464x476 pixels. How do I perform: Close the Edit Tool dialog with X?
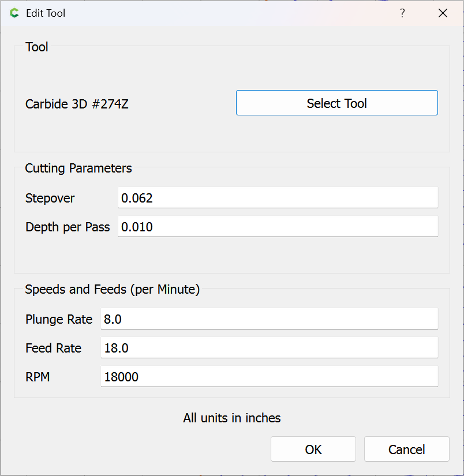click(x=443, y=13)
